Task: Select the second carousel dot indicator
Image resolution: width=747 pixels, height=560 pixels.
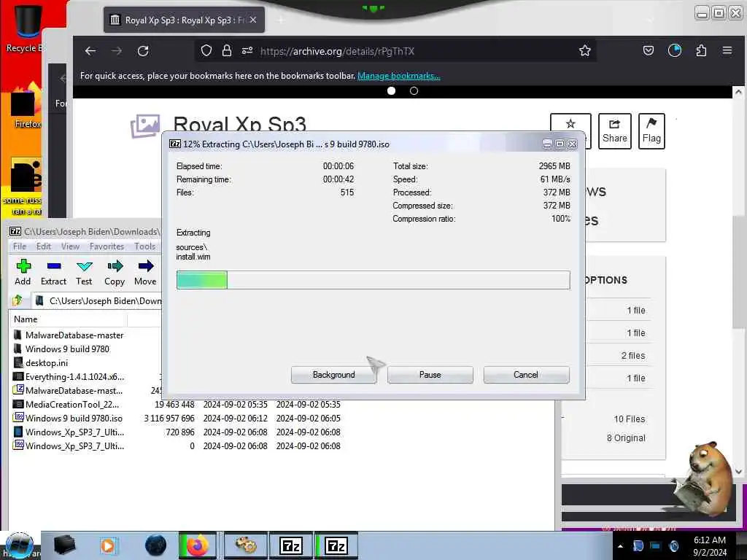Action: click(x=414, y=90)
